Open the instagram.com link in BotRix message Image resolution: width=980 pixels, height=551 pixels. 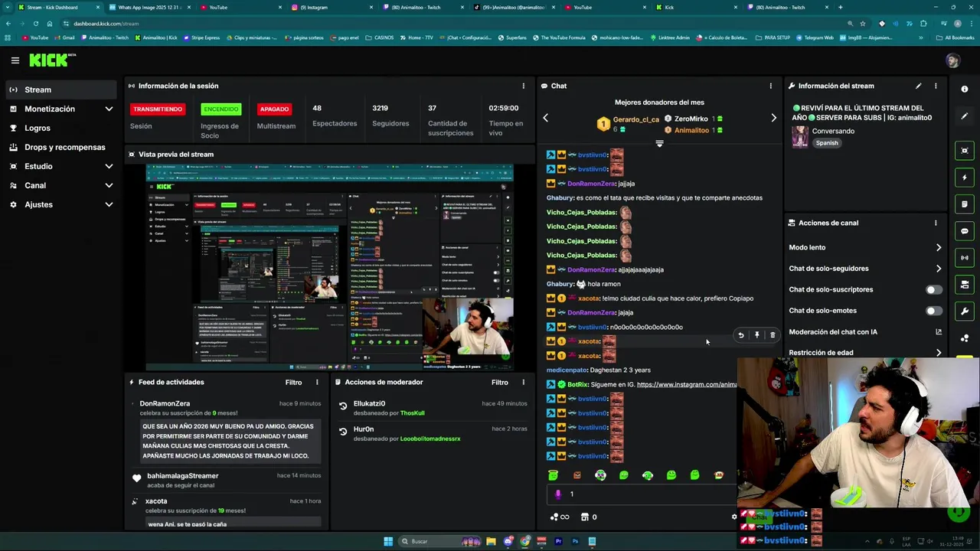(x=686, y=384)
